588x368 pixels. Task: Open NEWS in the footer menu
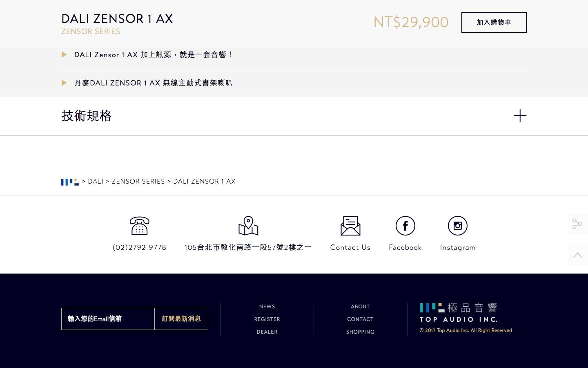pyautogui.click(x=267, y=307)
